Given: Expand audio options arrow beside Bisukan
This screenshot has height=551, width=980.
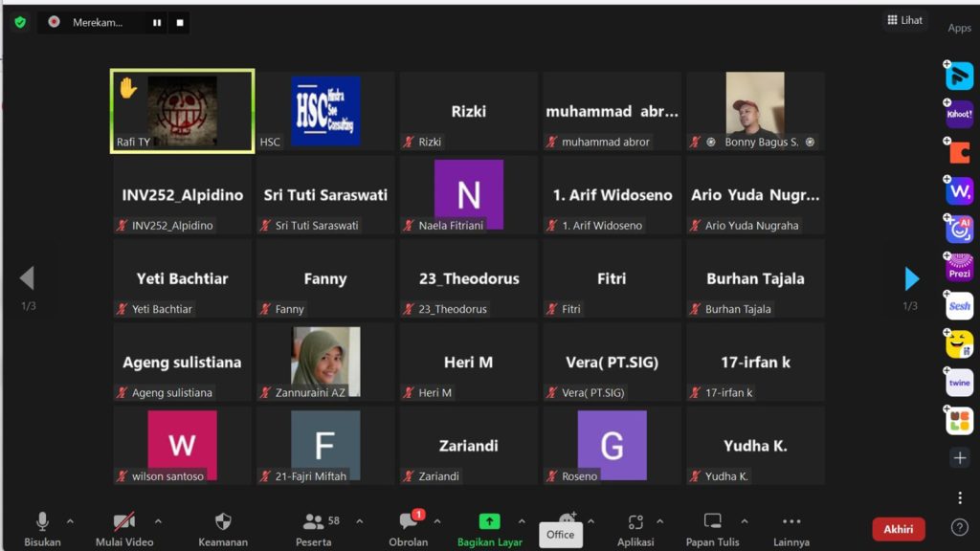Looking at the screenshot, I should [x=70, y=521].
